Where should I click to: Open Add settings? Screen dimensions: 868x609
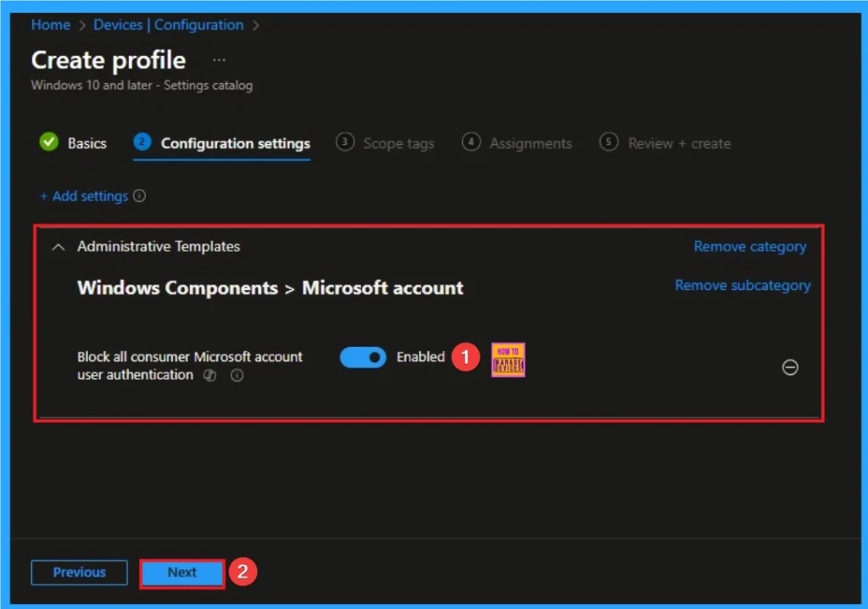point(87,196)
